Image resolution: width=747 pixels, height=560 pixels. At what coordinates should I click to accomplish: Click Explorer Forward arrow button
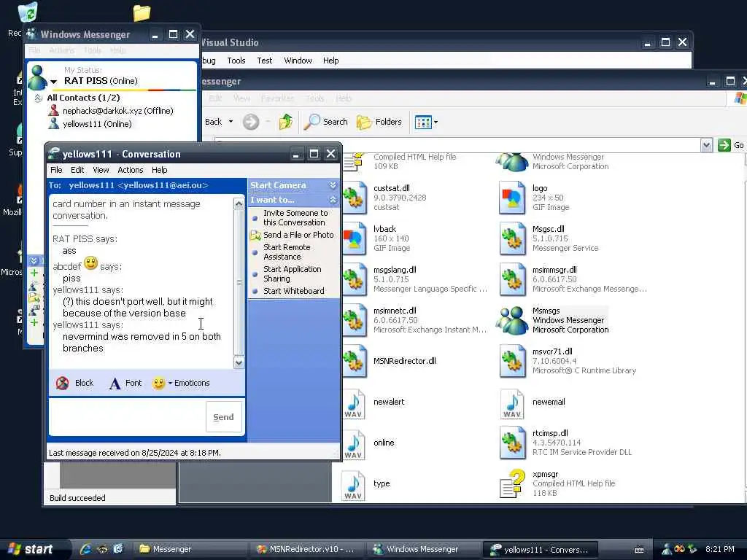click(251, 122)
